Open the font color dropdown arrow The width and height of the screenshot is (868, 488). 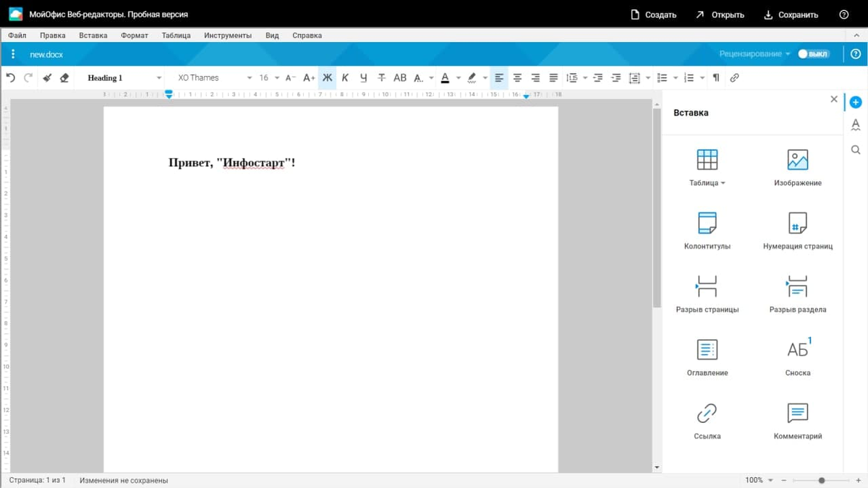click(x=458, y=77)
